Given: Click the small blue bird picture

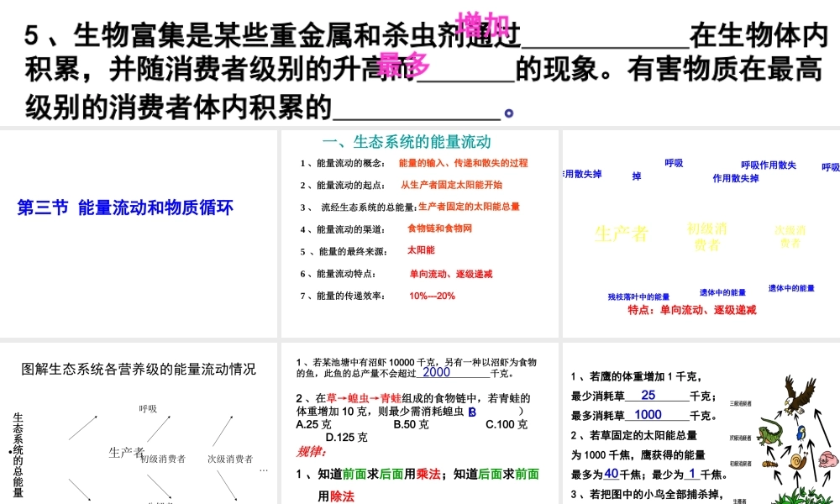Looking at the screenshot, I should point(801,433).
